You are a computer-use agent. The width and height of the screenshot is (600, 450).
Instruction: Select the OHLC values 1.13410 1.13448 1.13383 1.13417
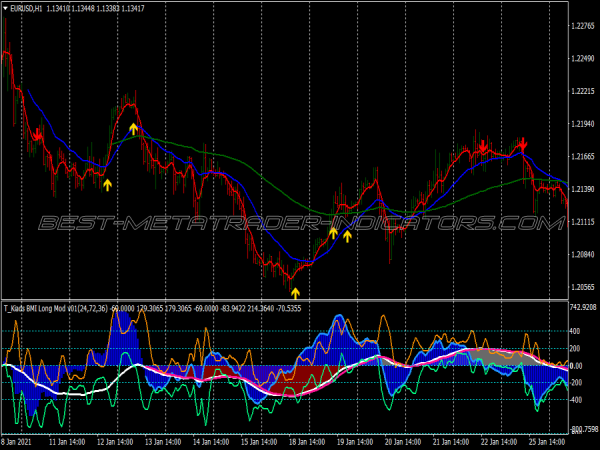pyautogui.click(x=95, y=8)
